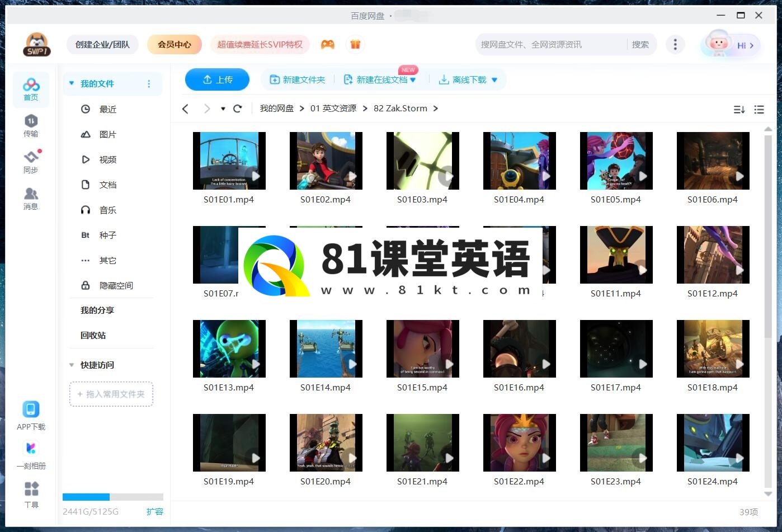Click the S01E12.mp4 file name
Viewport: 782px width, 532px height.
coord(713,293)
